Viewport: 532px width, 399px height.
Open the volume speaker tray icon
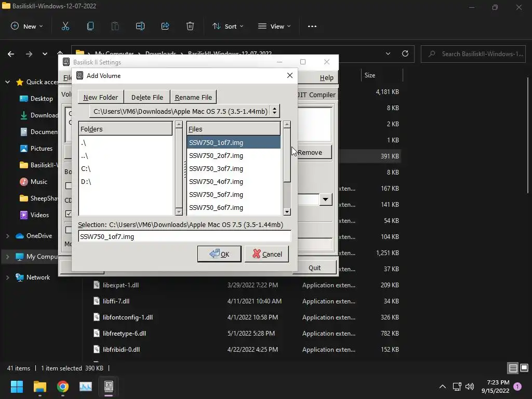tap(470, 387)
